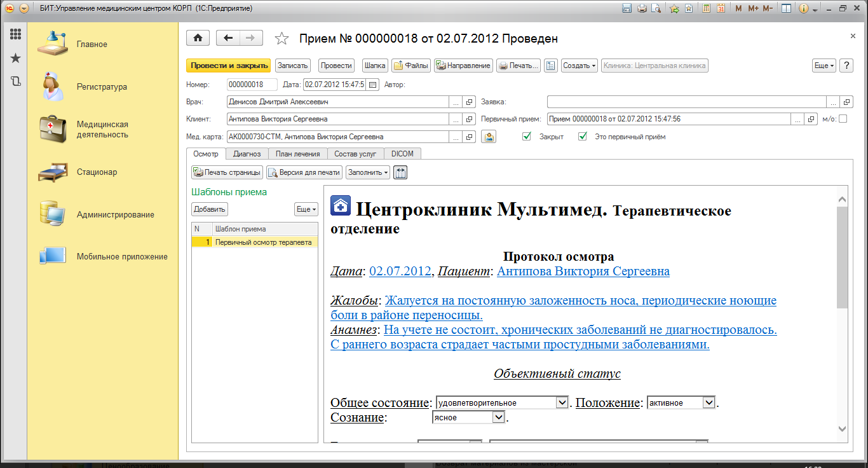The image size is (868, 468).
Task: Click patient card icon next to Мед. карта
Action: click(489, 137)
